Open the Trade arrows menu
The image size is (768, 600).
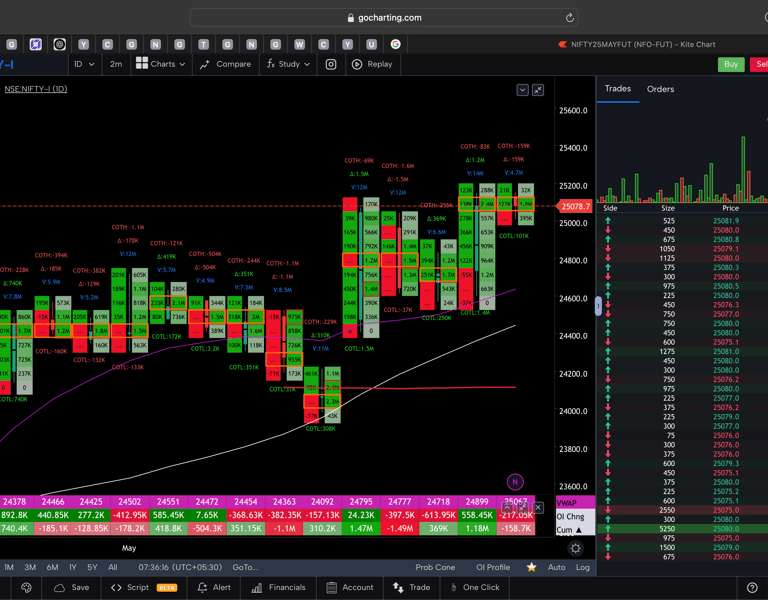coord(411,588)
